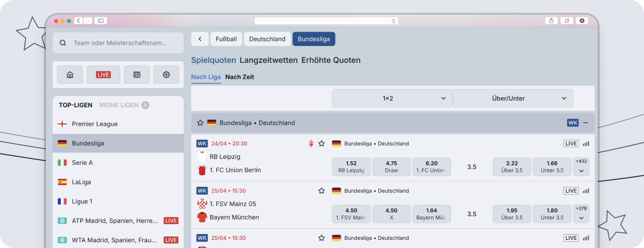Collapse the Bundesliga league section with minus
This screenshot has height=248, width=644.
point(586,123)
